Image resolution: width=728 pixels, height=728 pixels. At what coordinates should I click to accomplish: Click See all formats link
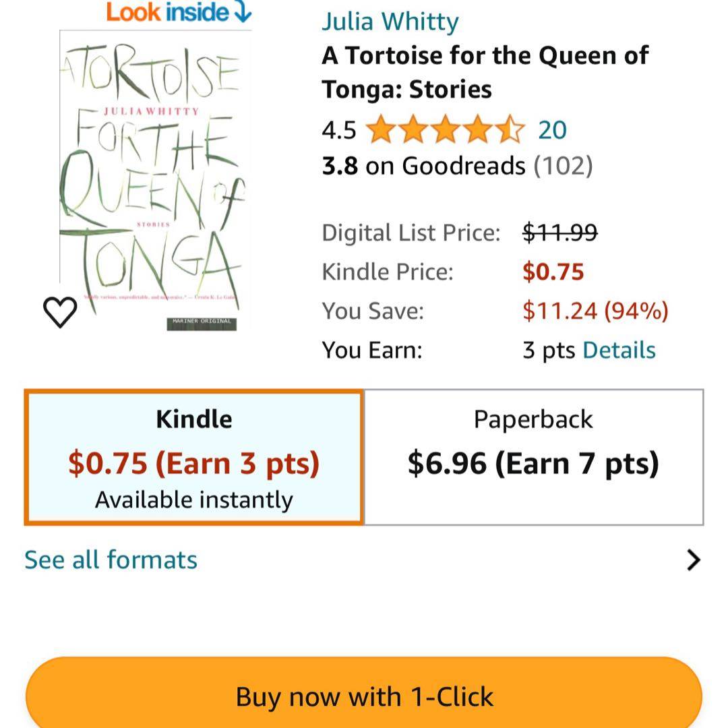111,560
